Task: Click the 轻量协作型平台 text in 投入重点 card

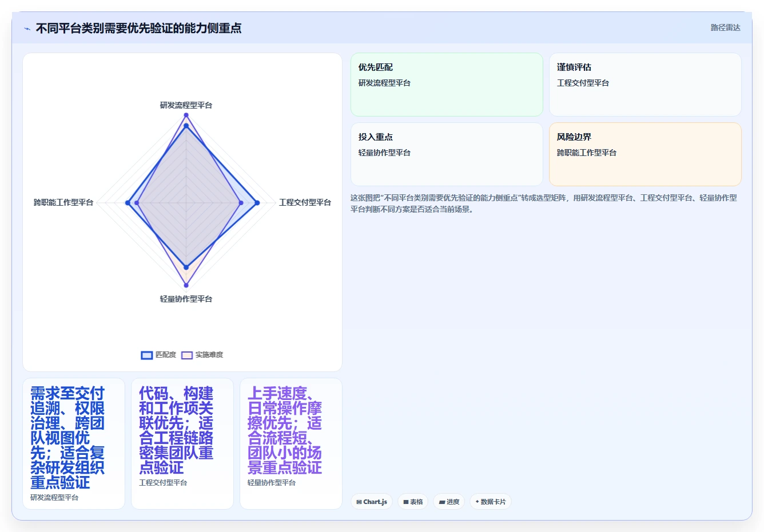Action: pyautogui.click(x=384, y=153)
